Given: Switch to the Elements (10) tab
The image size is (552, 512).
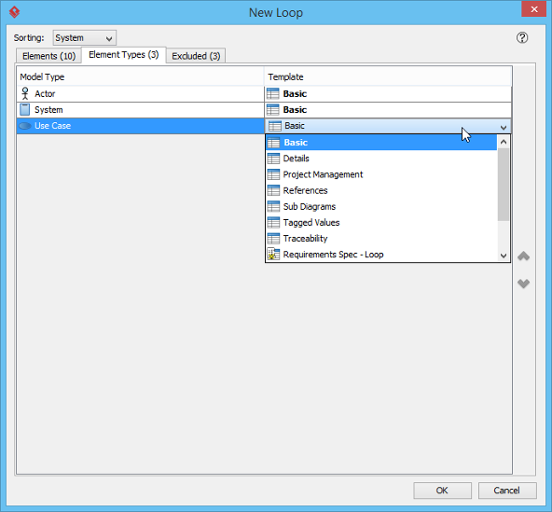Looking at the screenshot, I should pyautogui.click(x=49, y=56).
